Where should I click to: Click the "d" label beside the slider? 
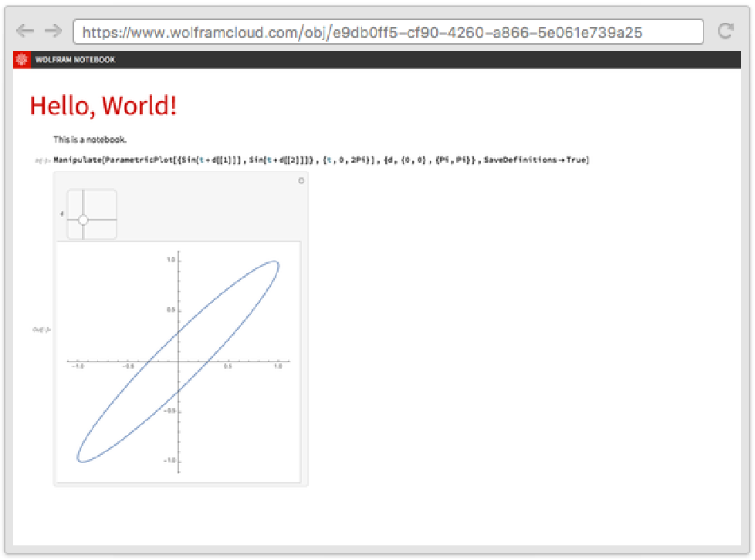pos(62,214)
